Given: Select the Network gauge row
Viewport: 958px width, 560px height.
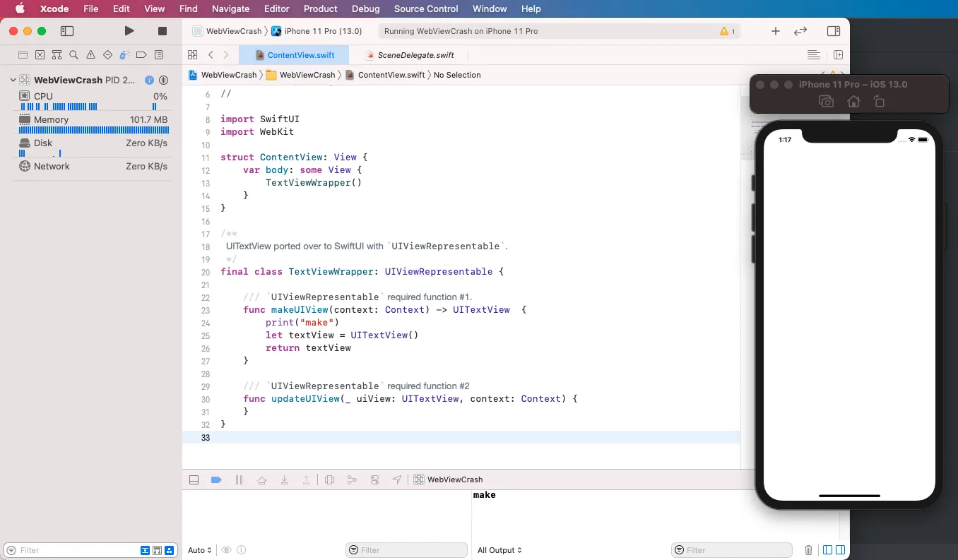Looking at the screenshot, I should tap(93, 166).
